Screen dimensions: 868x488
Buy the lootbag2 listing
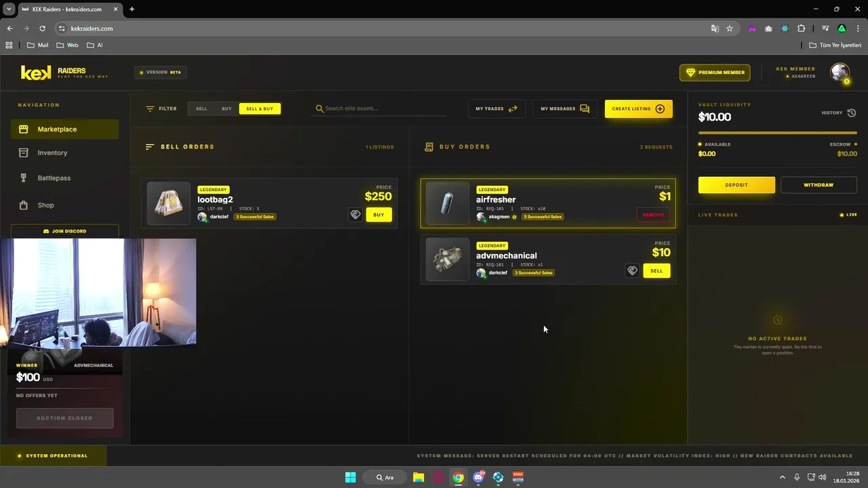(378, 215)
